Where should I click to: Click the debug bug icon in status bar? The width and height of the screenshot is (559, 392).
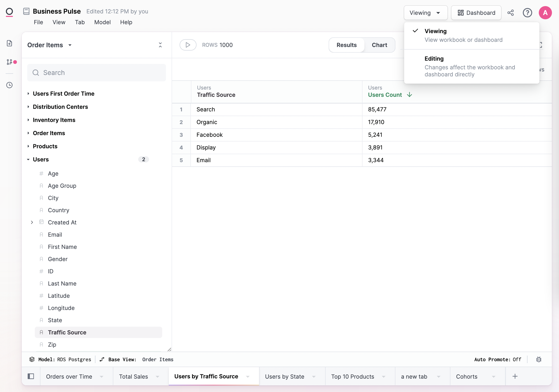pos(539,359)
